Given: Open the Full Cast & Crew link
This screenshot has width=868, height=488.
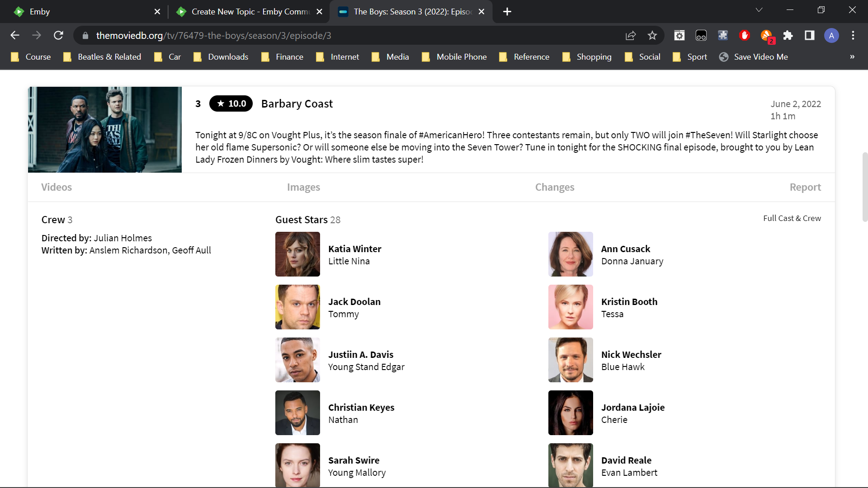Looking at the screenshot, I should (x=792, y=218).
